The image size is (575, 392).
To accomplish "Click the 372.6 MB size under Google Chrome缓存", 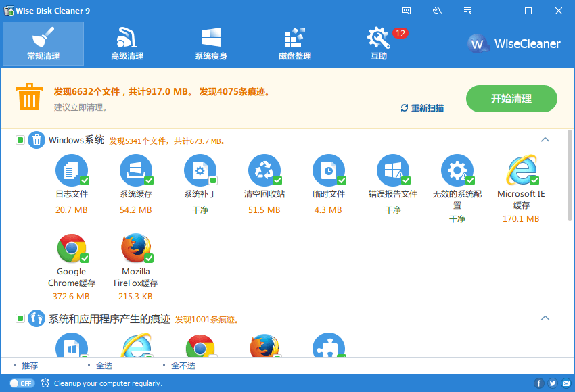I will pyautogui.click(x=71, y=297).
